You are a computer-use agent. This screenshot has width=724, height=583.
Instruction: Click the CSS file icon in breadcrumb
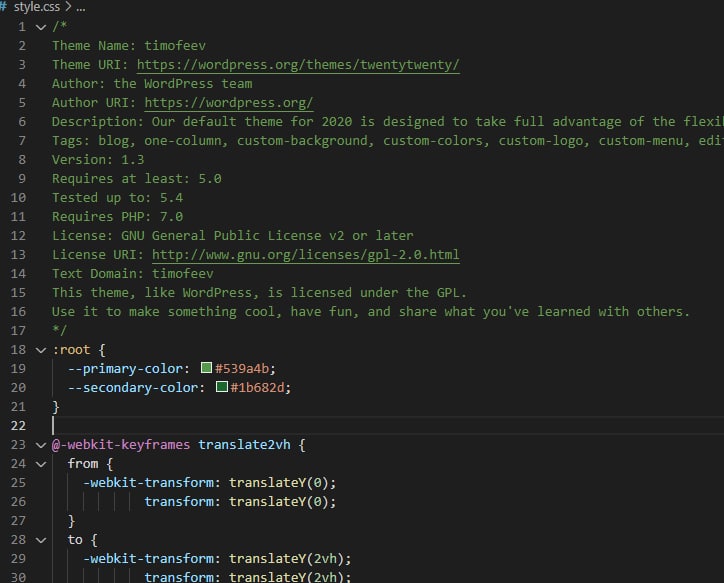pos(5,7)
